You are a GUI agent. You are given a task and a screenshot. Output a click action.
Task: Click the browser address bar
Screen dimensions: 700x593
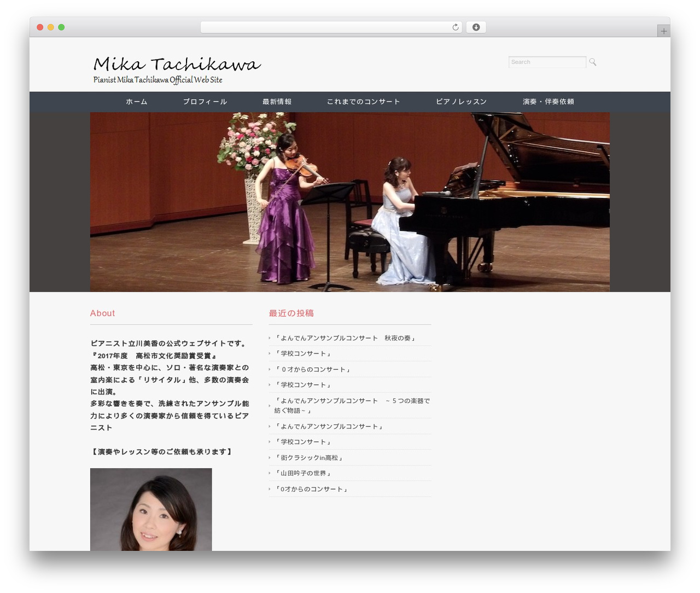tap(331, 27)
